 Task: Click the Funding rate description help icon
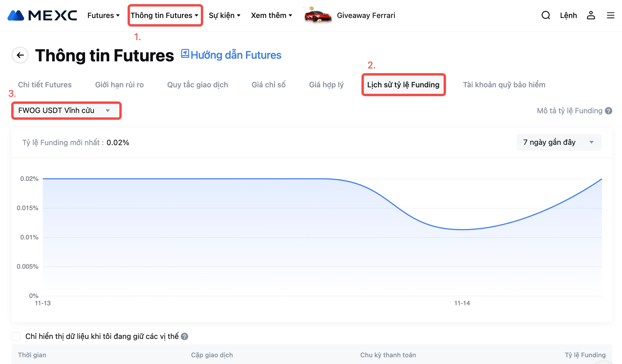coord(609,111)
